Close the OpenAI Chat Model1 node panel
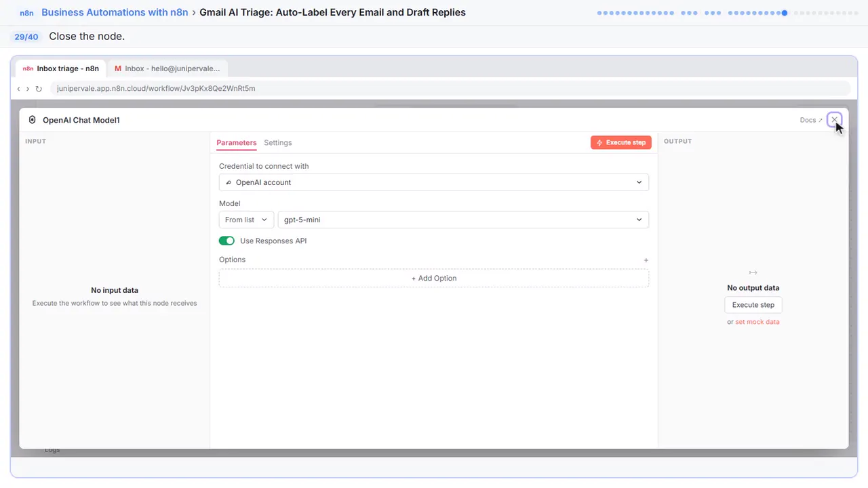This screenshot has height=488, width=868. pos(834,120)
